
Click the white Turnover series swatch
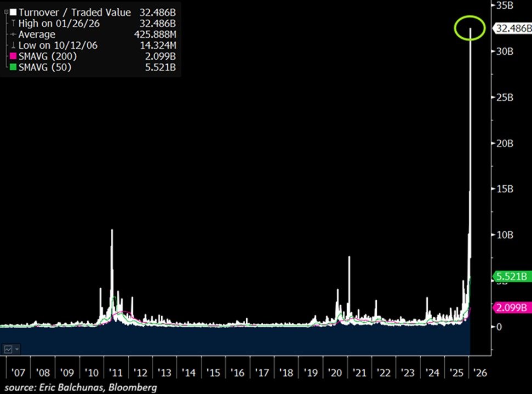click(13, 12)
